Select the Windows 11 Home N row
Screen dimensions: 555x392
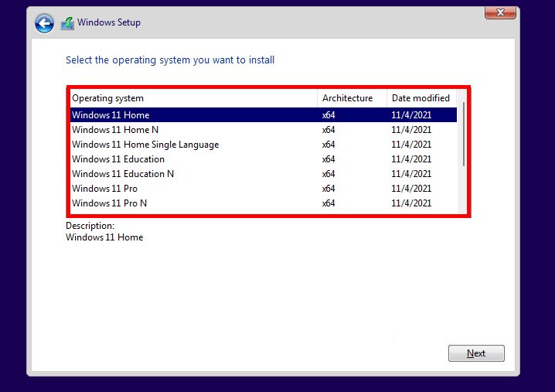pyautogui.click(x=264, y=130)
